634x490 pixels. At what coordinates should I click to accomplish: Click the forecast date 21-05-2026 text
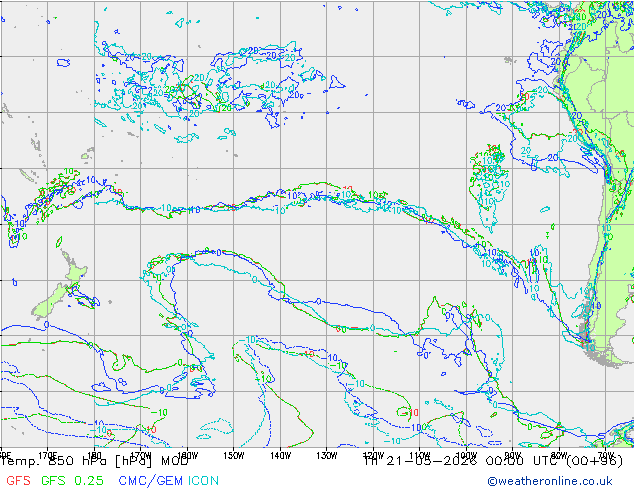432,461
